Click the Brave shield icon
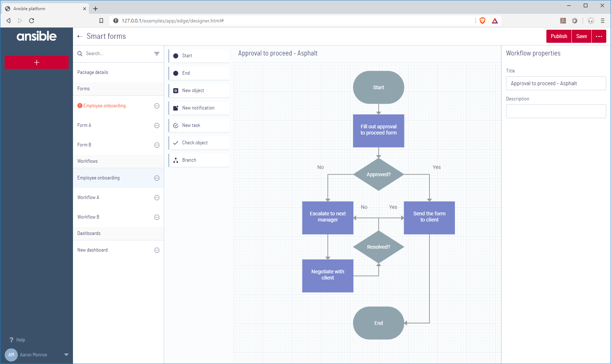This screenshot has height=364, width=611. (482, 21)
